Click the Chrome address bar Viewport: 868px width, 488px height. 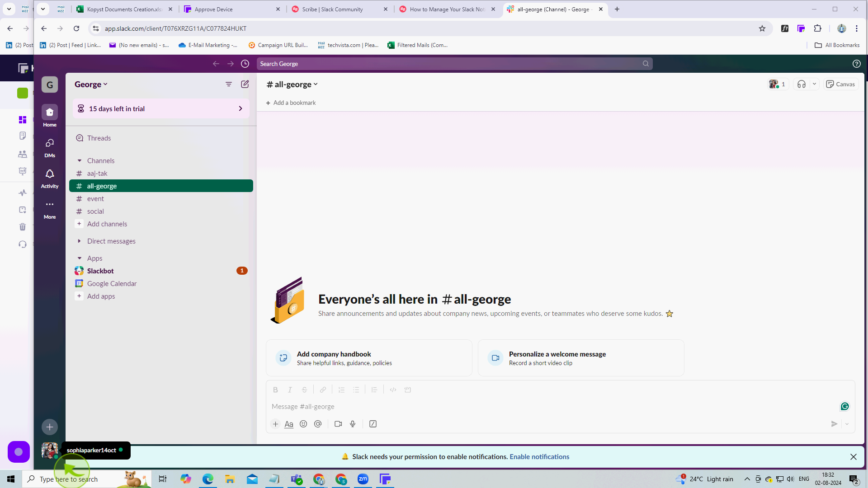point(429,28)
